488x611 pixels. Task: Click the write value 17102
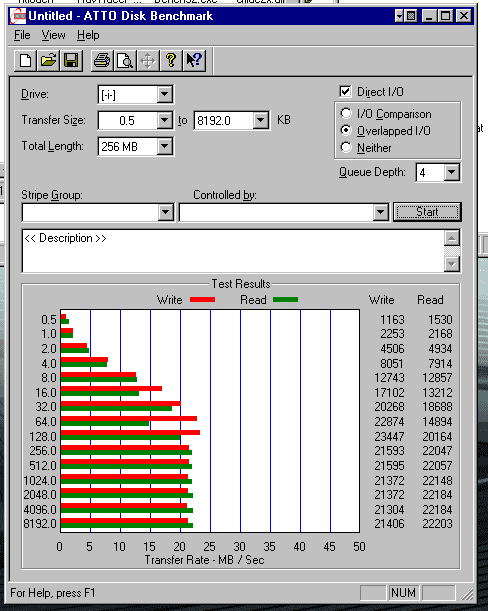[x=389, y=392]
